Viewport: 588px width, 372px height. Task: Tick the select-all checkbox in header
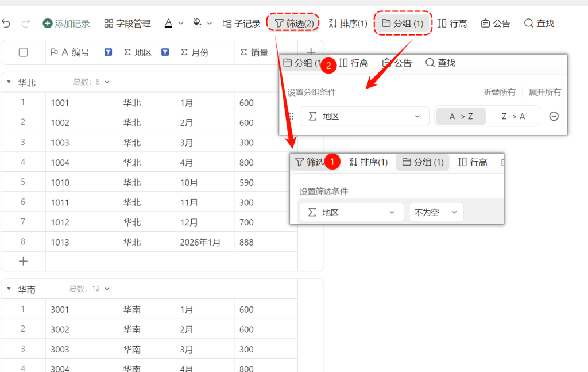click(23, 52)
